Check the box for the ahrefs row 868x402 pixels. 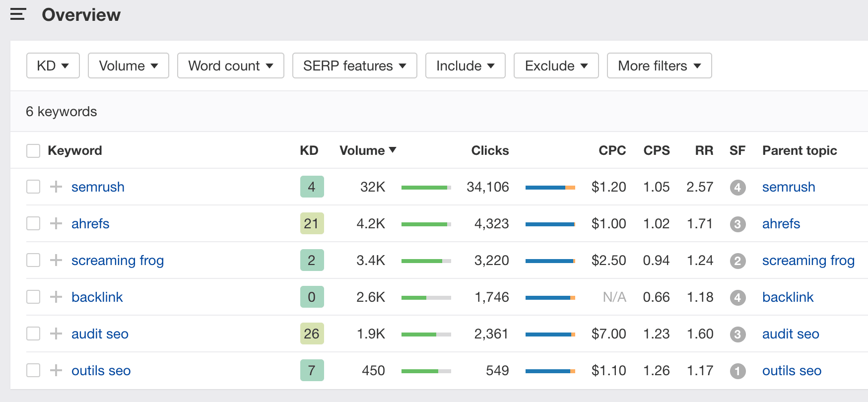pos(33,223)
